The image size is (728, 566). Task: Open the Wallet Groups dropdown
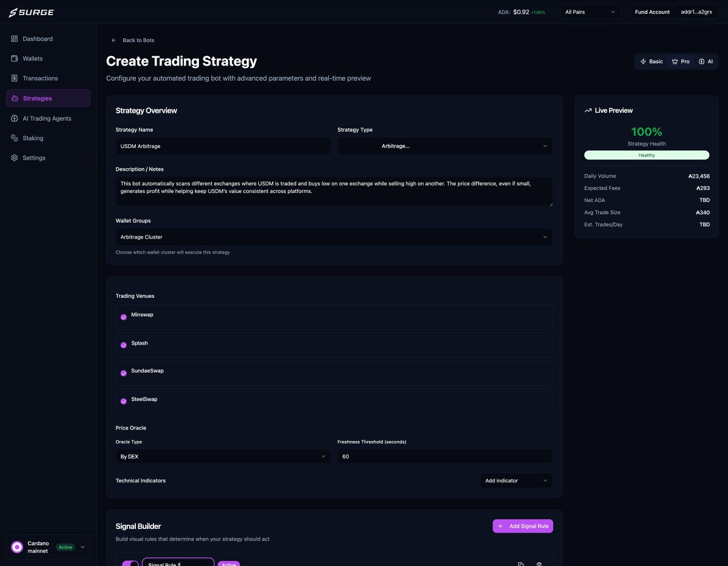tap(334, 237)
